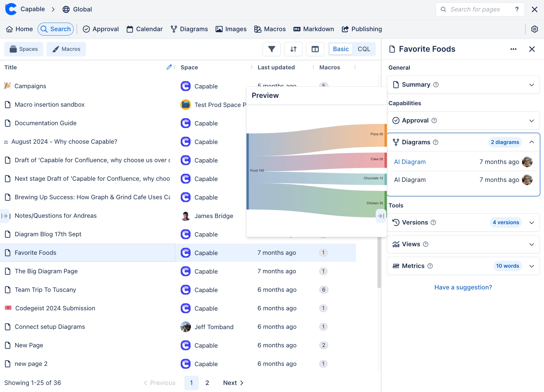544x392 pixels.
Task: Collapse the Diagrams section
Action: (531, 142)
